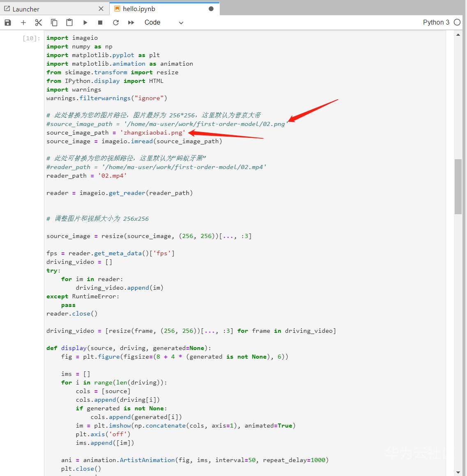
Task: Click 'ani = animation.ArtistAnimation' line
Action: (x=195, y=460)
